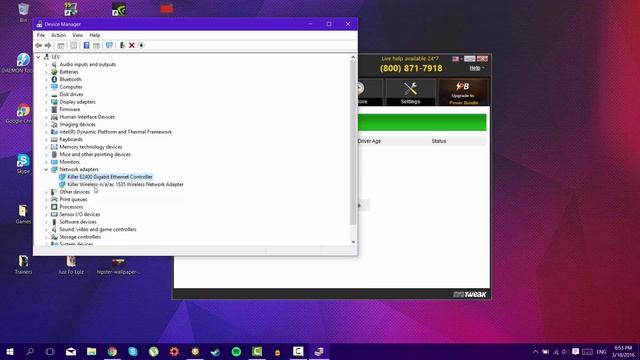Image resolution: width=640 pixels, height=360 pixels.
Task: Click the Back arrow in Device Manager toolbar
Action: tap(39, 45)
